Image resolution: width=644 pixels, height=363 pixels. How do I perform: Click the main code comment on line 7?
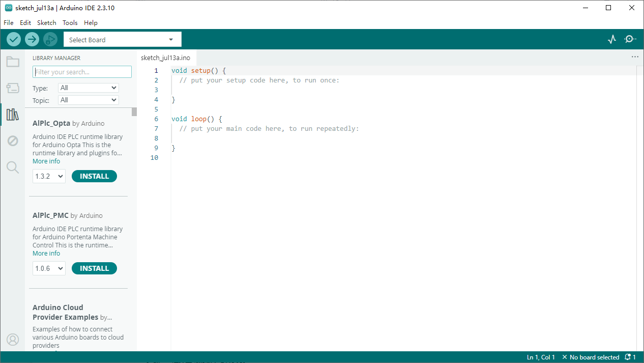(x=269, y=129)
